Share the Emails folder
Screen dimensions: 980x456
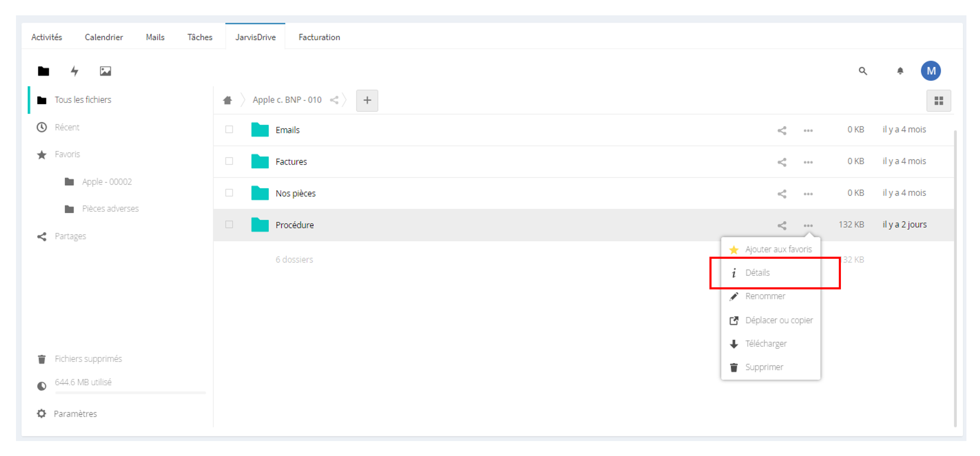coord(782,130)
